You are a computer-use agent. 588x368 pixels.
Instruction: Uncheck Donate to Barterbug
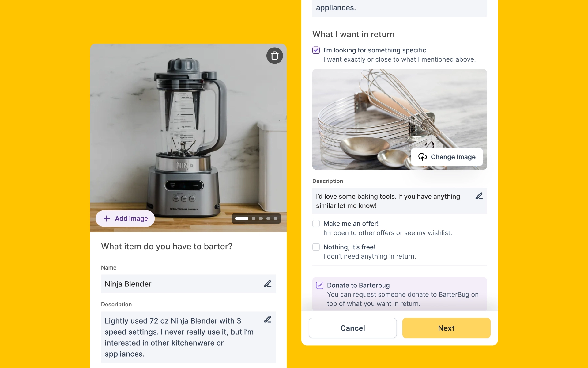click(x=320, y=285)
